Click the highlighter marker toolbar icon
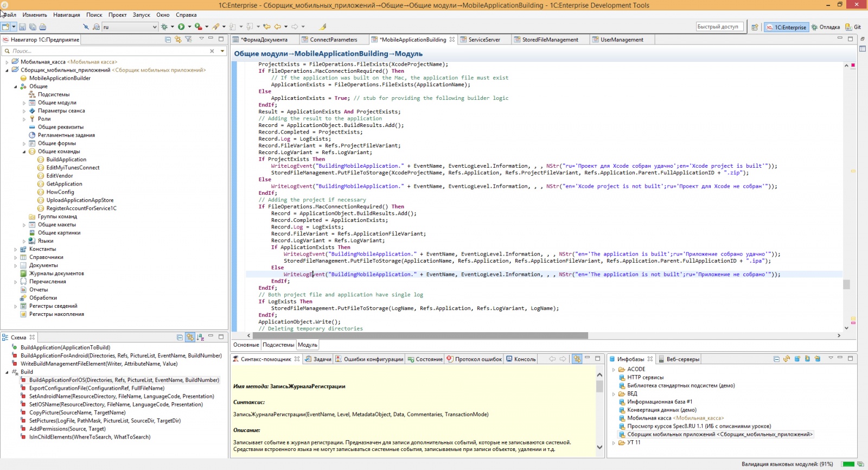868x470 pixels. click(x=323, y=27)
